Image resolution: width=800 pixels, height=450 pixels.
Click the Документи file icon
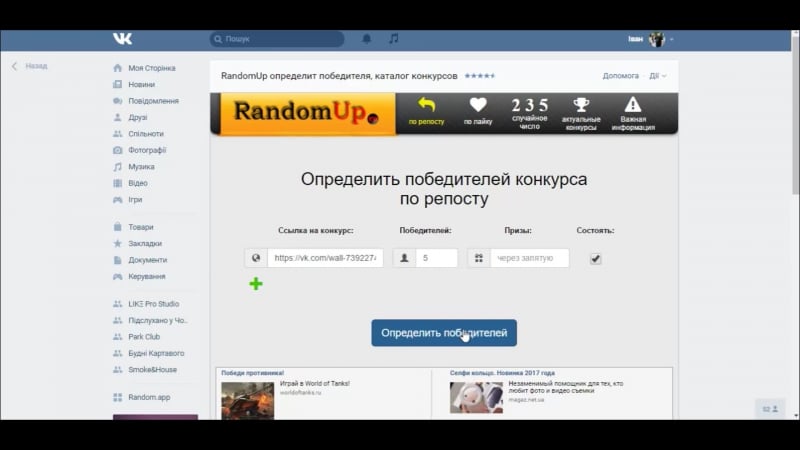click(117, 260)
